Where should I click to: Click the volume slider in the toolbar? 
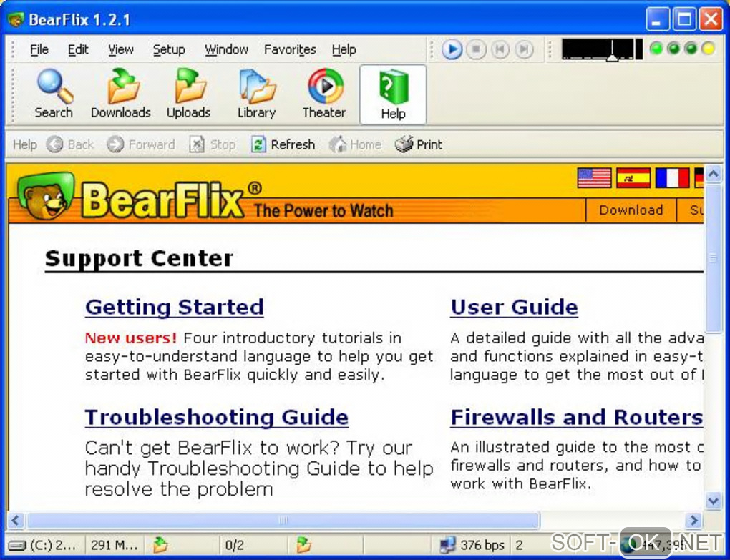coord(603,49)
